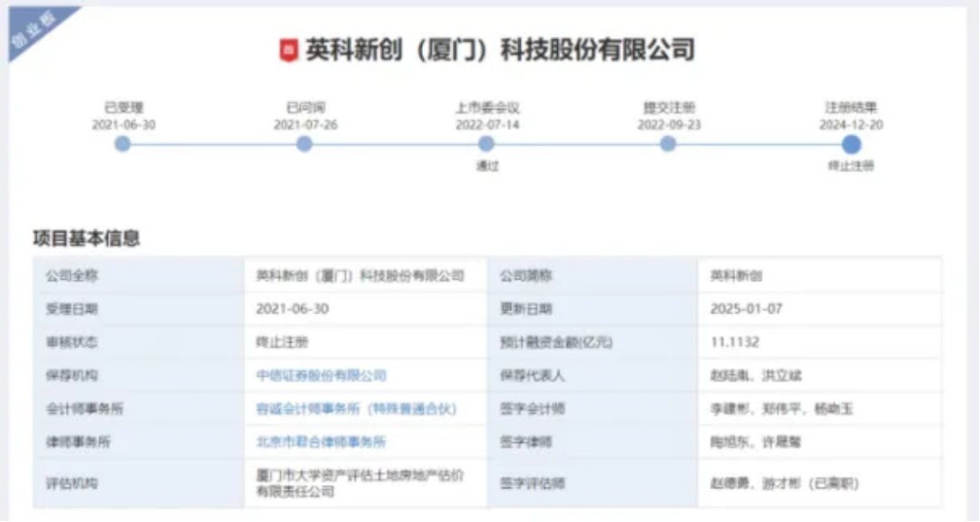Image resolution: width=980 pixels, height=522 pixels.
Task: Open the 容诚会计师事务所（特殊普通合伙）link
Action: (357, 409)
